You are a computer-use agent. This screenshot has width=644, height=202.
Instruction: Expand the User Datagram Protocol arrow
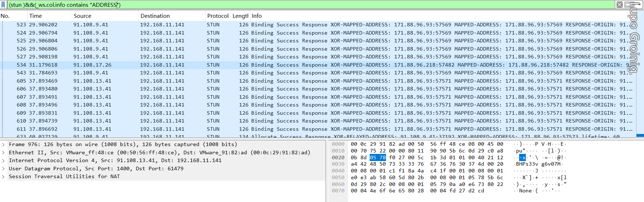click(3, 169)
